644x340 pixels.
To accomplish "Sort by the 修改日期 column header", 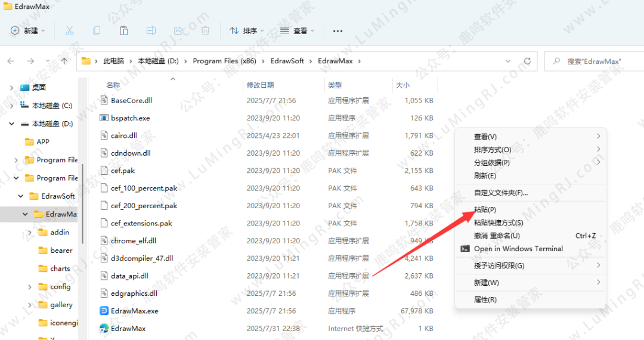I will (261, 85).
